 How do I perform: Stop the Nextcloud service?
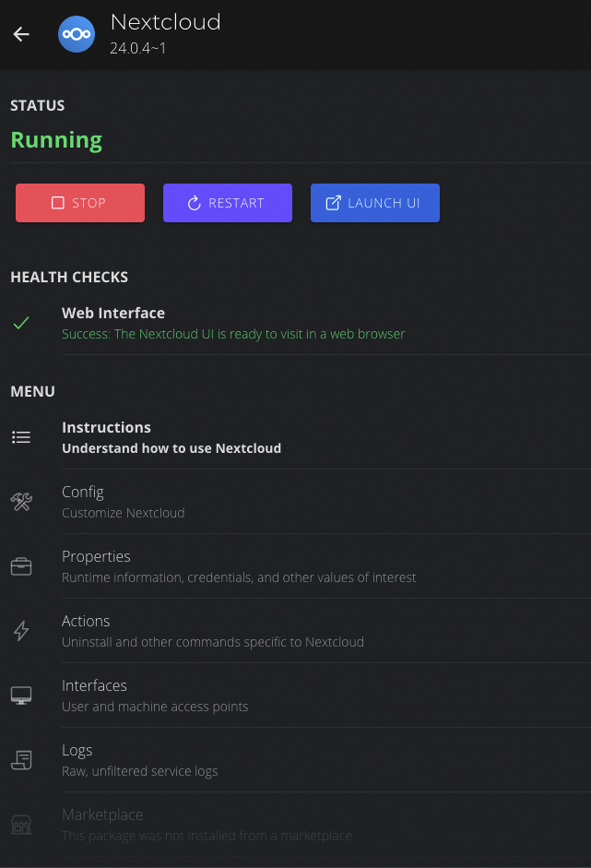coord(80,203)
